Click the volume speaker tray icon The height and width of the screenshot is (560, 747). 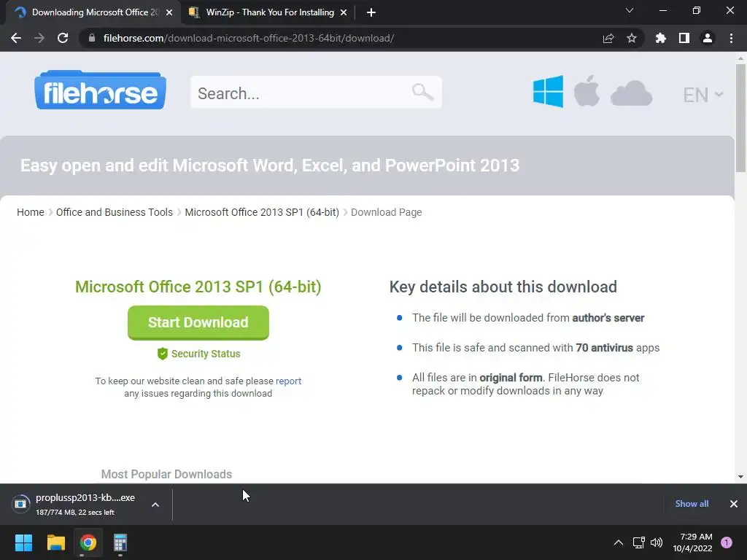(657, 542)
